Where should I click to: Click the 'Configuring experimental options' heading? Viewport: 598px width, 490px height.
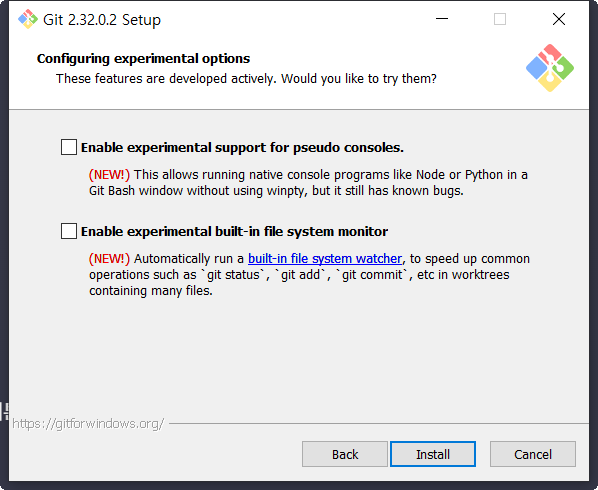click(143, 59)
